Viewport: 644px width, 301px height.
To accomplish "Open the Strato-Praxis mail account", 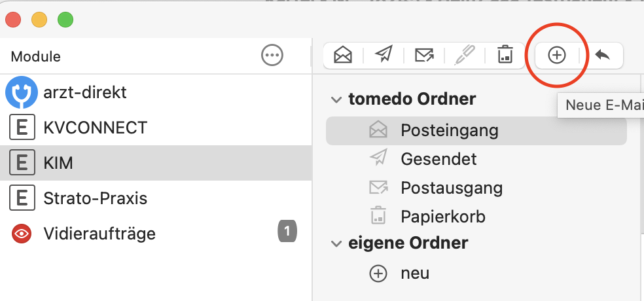I will pos(156,198).
